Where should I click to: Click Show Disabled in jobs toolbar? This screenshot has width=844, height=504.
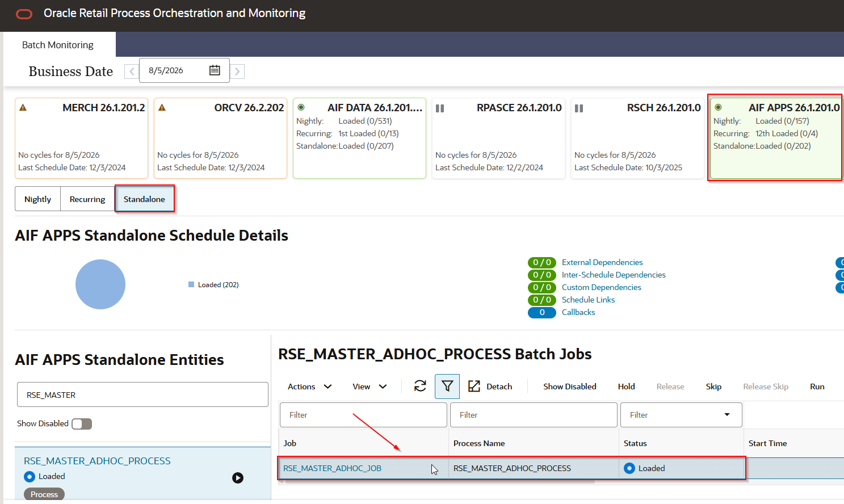(x=570, y=387)
